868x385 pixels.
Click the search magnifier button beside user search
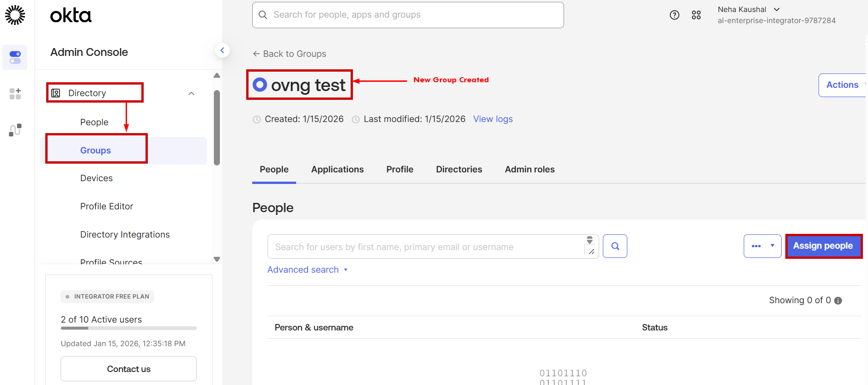[615, 246]
